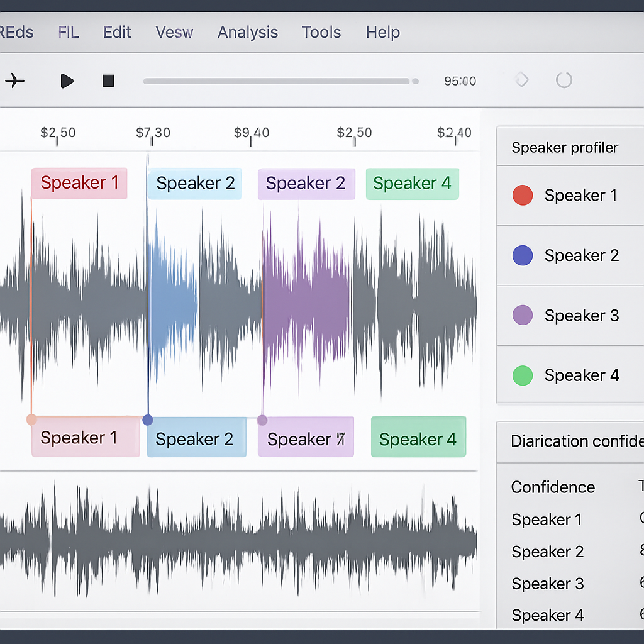Click the orange segment boundary handle

(x=31, y=419)
